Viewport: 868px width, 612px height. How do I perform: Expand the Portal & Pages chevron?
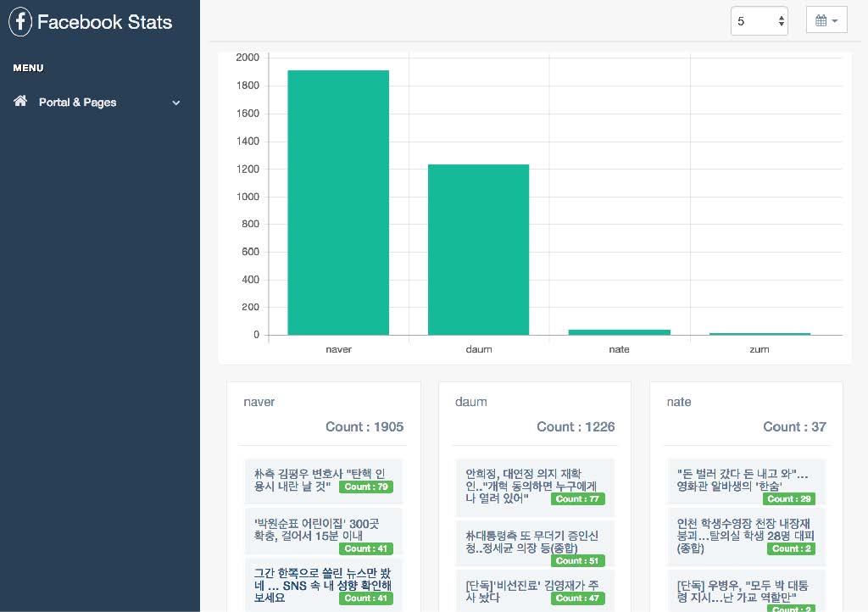click(176, 103)
